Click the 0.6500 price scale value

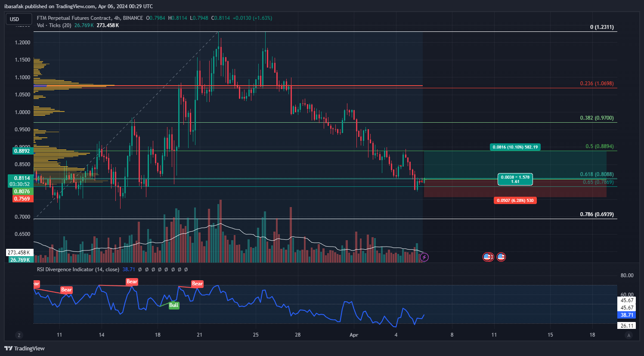22,235
